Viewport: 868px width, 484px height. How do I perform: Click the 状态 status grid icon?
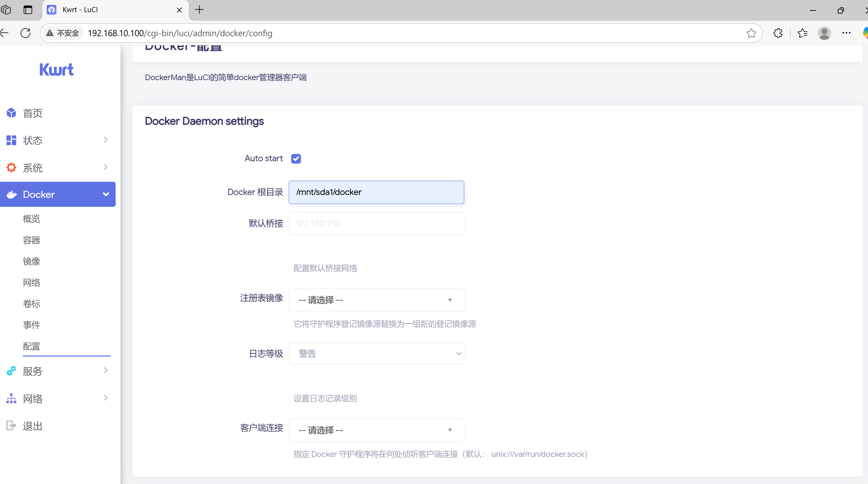11,140
